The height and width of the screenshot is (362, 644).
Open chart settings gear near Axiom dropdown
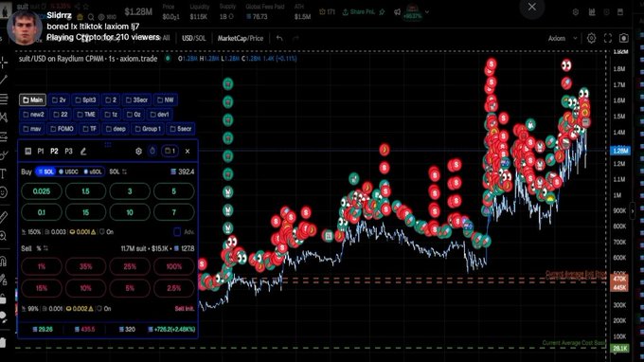pos(591,38)
